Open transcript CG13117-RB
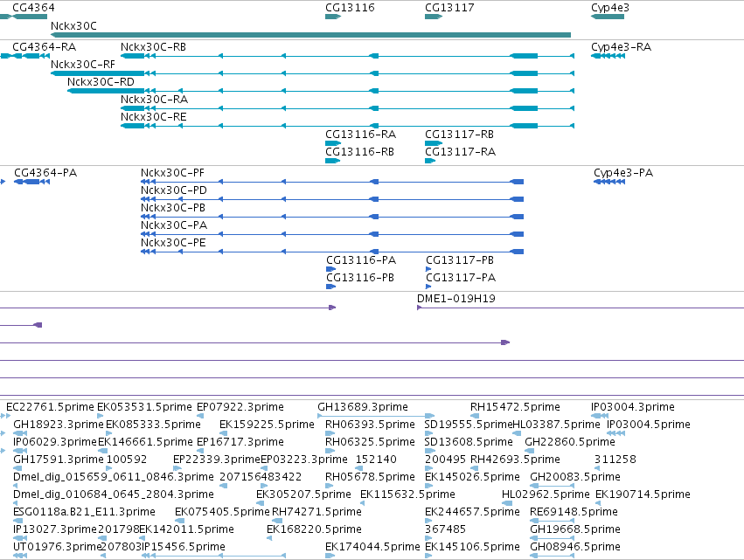Image resolution: width=744 pixels, height=560 pixels. pyautogui.click(x=459, y=135)
